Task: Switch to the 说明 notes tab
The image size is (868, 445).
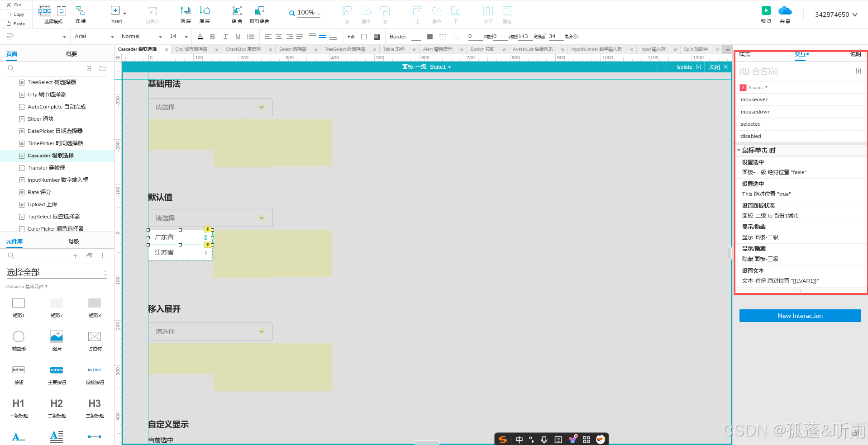Action: pyautogui.click(x=855, y=54)
